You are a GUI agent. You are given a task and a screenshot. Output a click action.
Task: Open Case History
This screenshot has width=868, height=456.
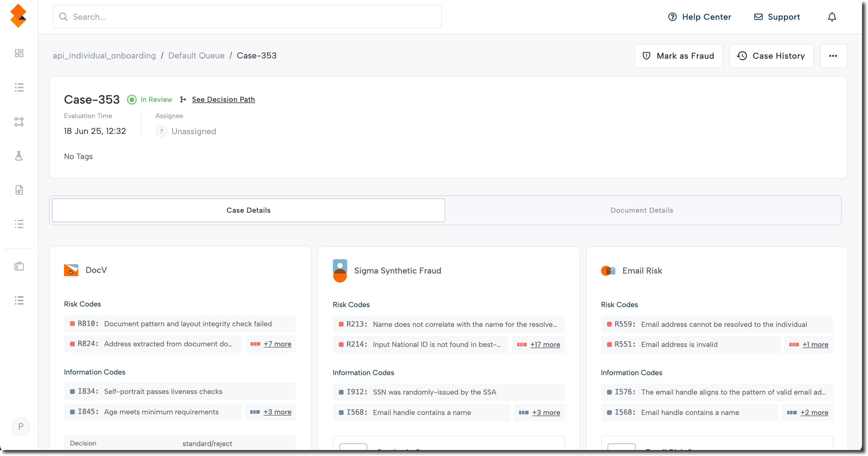[771, 56]
